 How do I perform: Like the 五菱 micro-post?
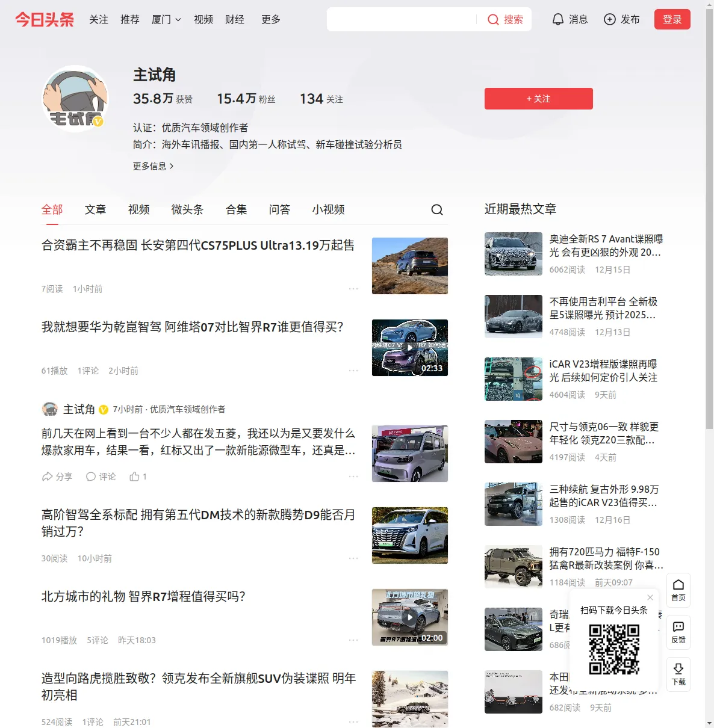point(138,477)
